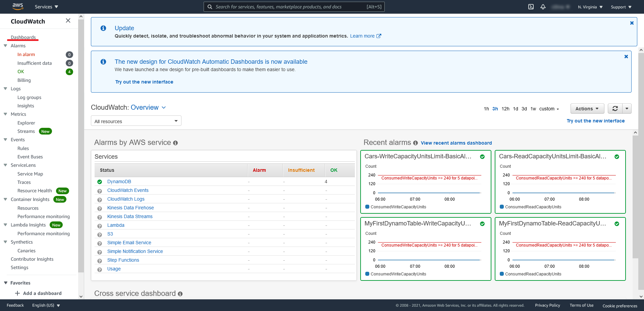This screenshot has width=644, height=311.
Task: Click info icon next to Alarms by AWS service
Action: [x=175, y=143]
